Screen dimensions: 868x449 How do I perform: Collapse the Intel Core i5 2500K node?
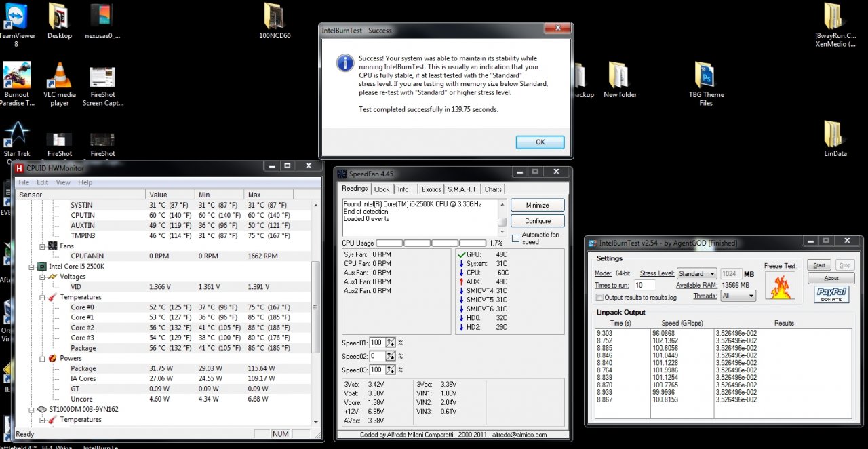pos(31,267)
